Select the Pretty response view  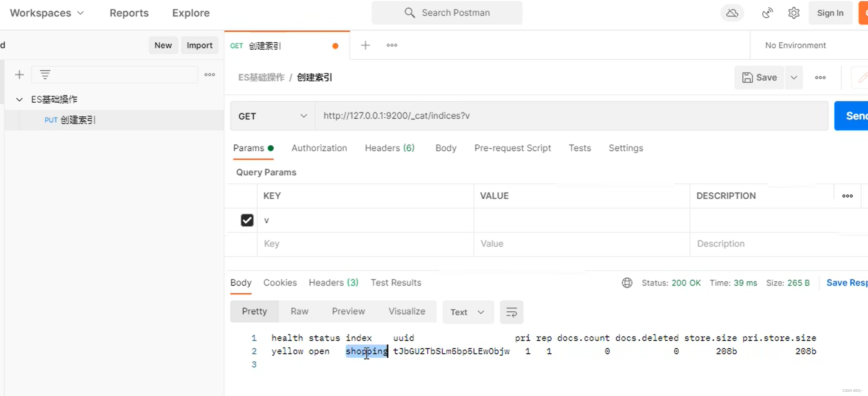[x=254, y=311]
